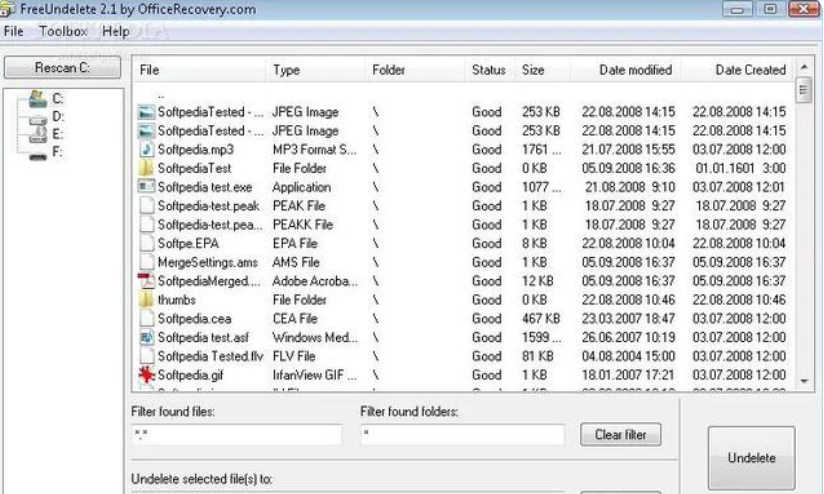Click the Softpedia test.exe application icon

pos(146,187)
